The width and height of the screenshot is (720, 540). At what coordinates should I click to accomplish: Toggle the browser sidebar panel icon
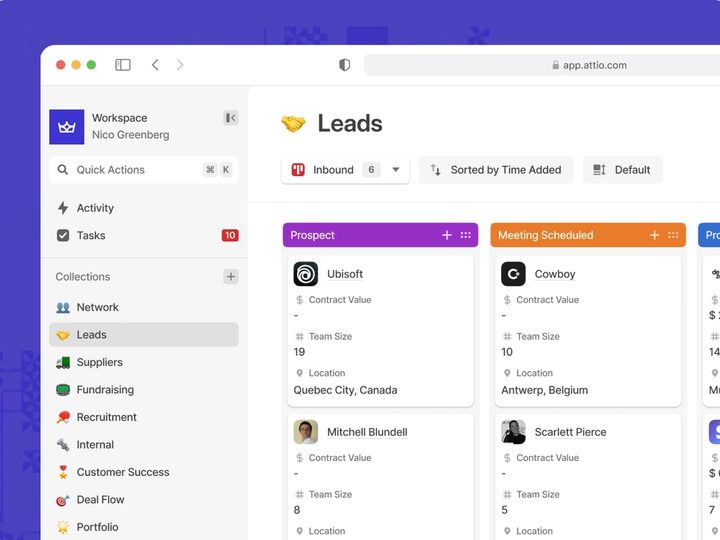click(x=123, y=65)
